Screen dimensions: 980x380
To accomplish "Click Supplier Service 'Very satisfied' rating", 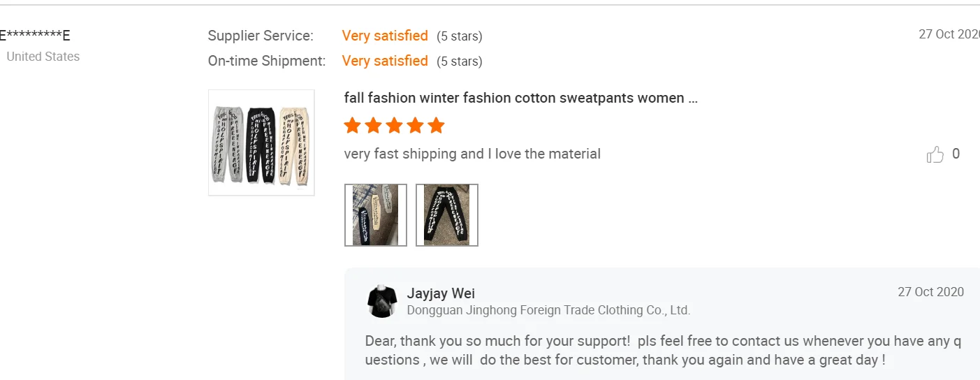I will pos(385,36).
